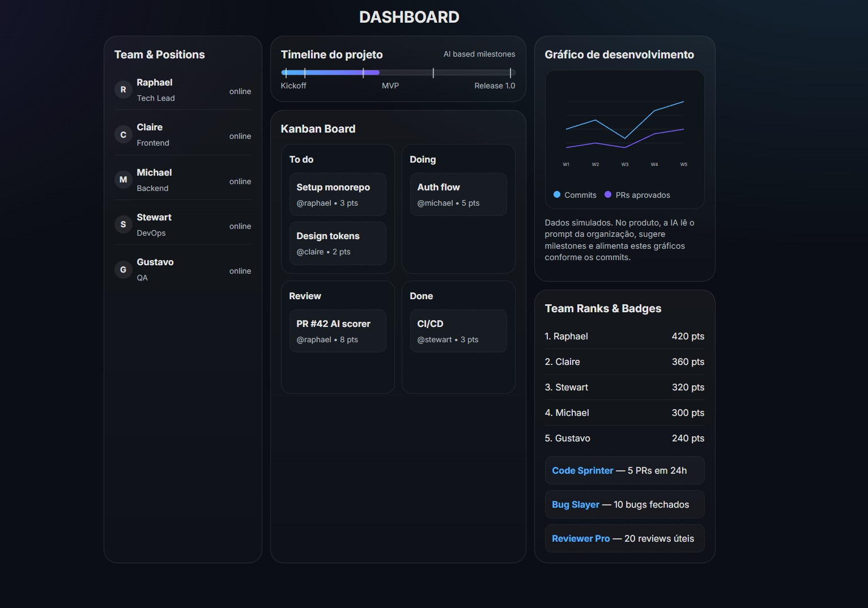Open the Team Ranks & Badges panel
Screen dimensions: 868x608
603,308
